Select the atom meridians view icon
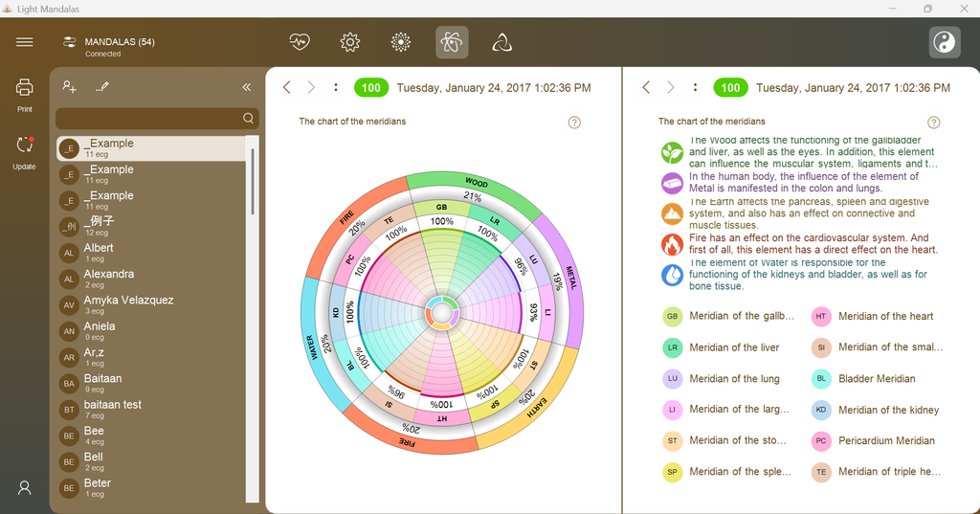 click(452, 42)
